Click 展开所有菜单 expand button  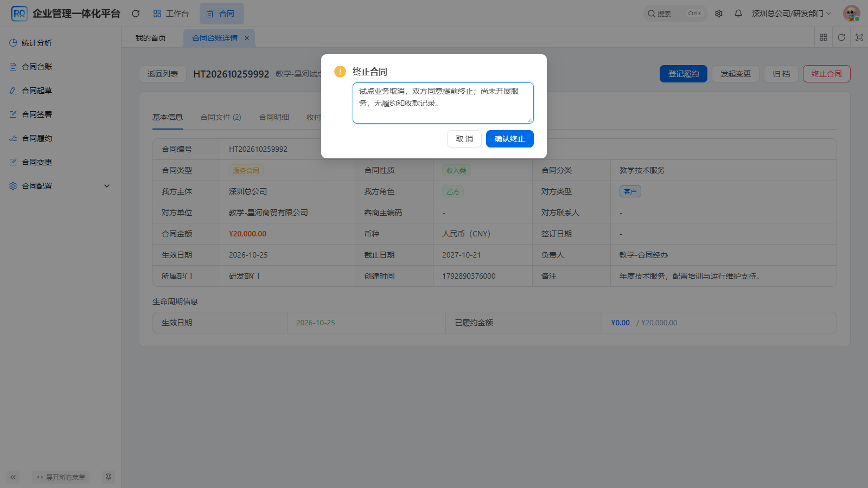click(61, 477)
